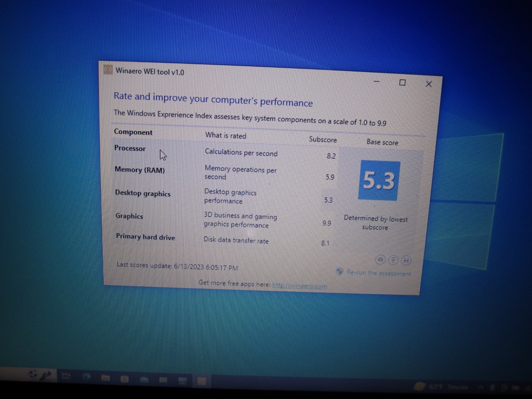This screenshot has width=532, height=399.
Task: Select the Processor component row label
Action: (130, 148)
